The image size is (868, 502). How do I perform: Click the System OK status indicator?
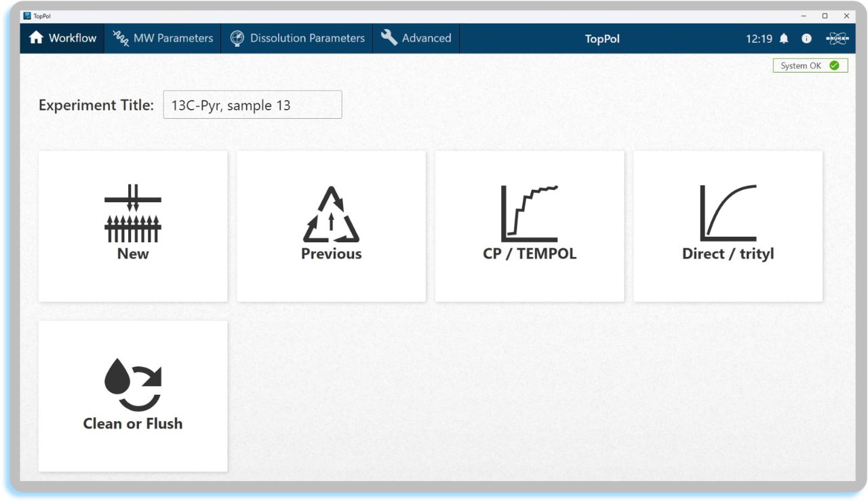click(x=810, y=66)
